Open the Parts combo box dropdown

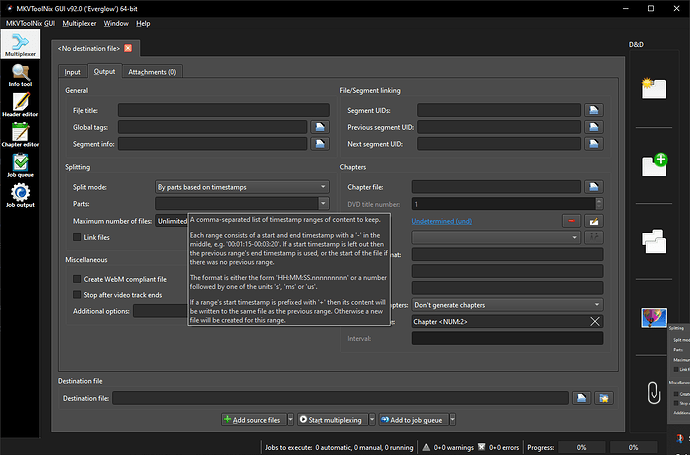(322, 204)
